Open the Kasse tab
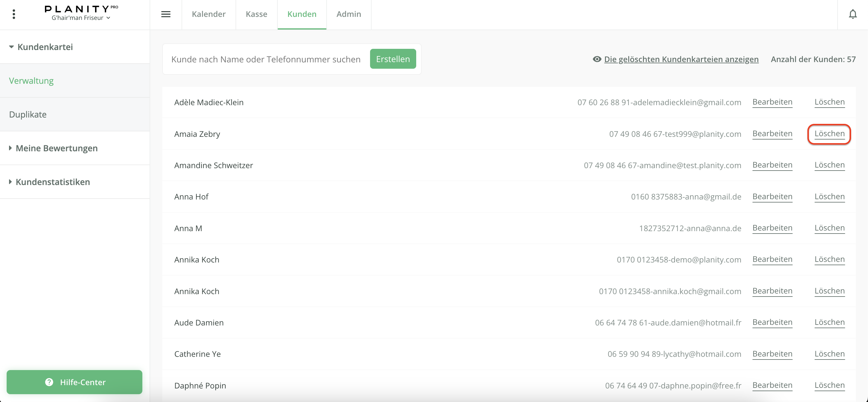 click(x=256, y=14)
